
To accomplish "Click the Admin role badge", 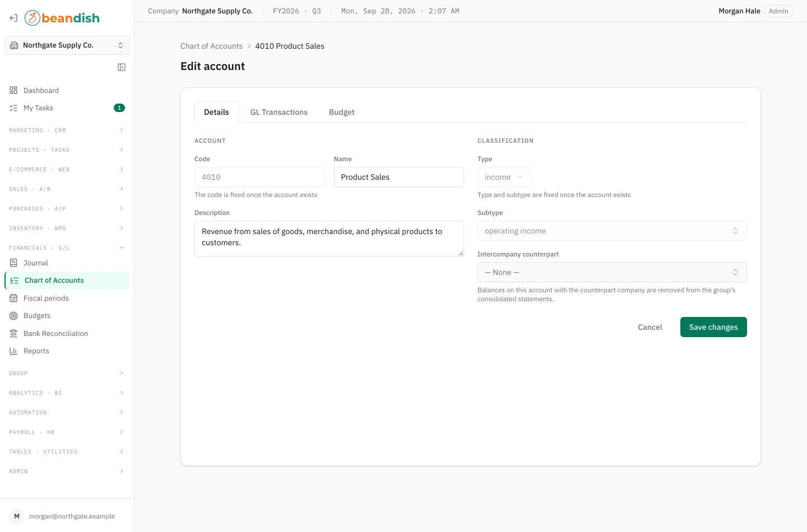I will (778, 11).
